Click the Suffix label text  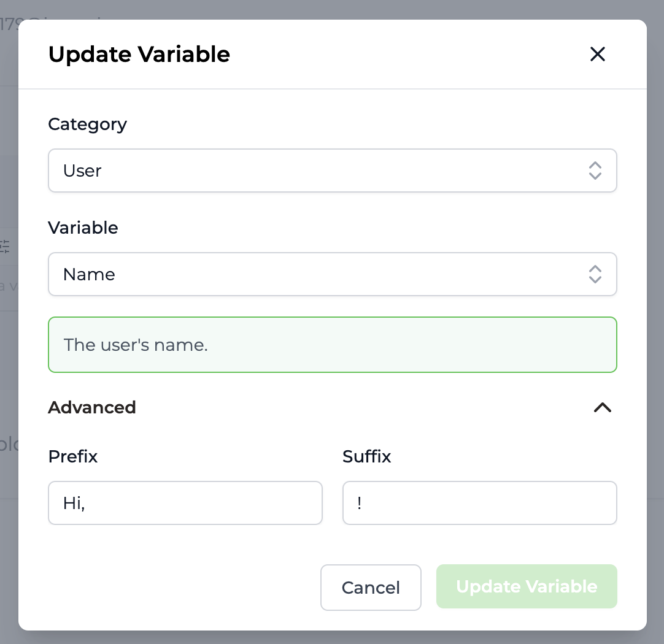(367, 456)
